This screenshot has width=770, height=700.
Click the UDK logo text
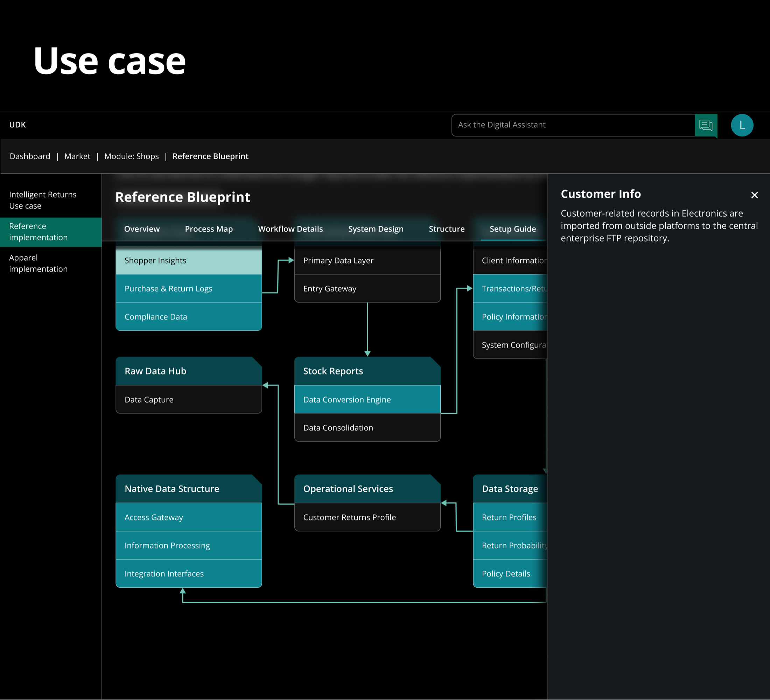(x=17, y=125)
